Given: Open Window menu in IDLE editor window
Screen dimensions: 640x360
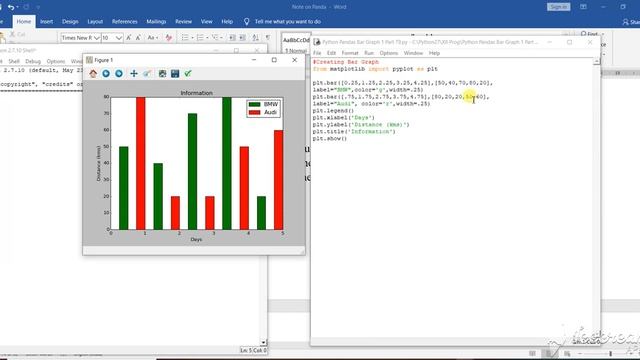Looking at the screenshot, I should coord(413,53).
